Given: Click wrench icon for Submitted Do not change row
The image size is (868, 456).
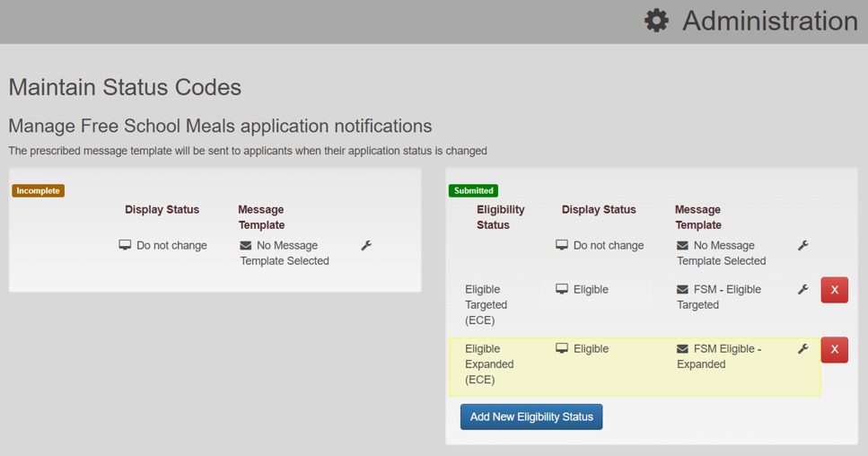Looking at the screenshot, I should click(x=803, y=245).
